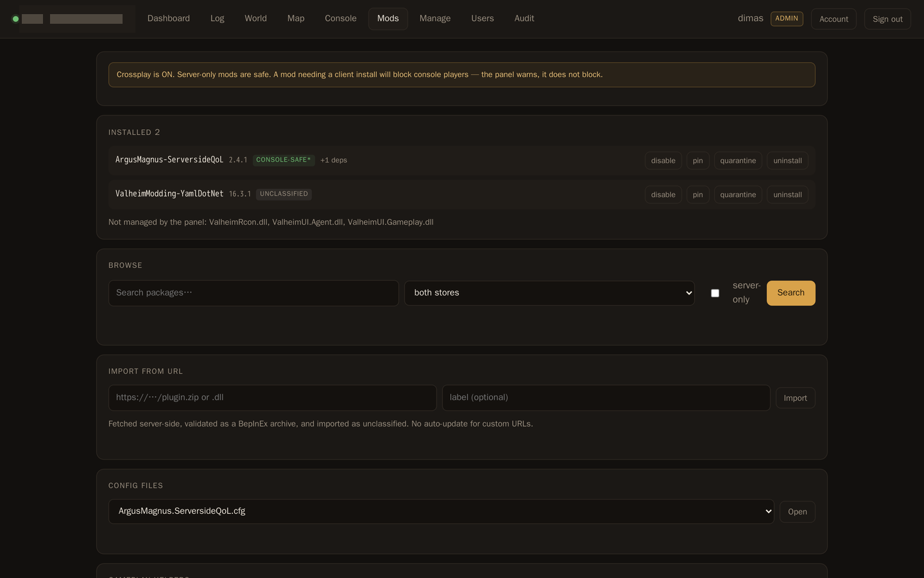The image size is (924, 578).
Task: Click the plugin URL input field
Action: [273, 398]
